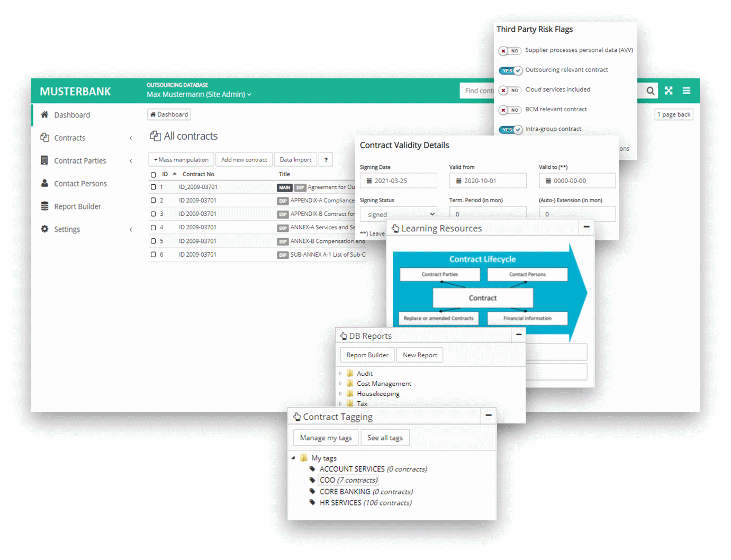Toggle fullscreen via the expand arrows icon

coord(669,91)
